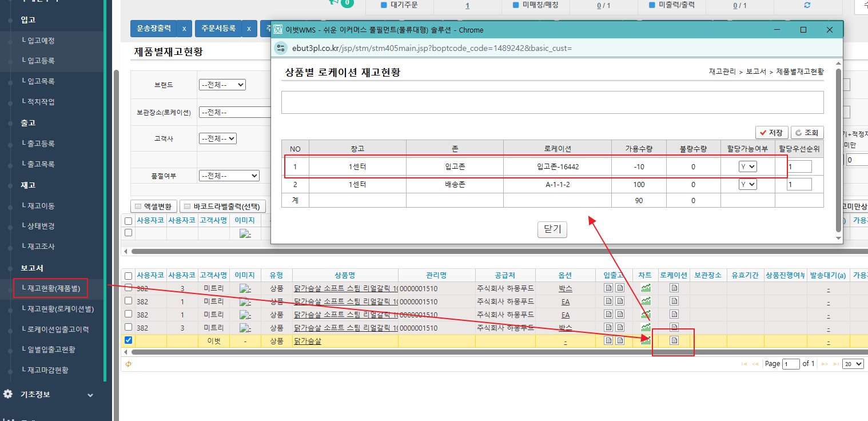Click the empty text box in the popup

552,102
